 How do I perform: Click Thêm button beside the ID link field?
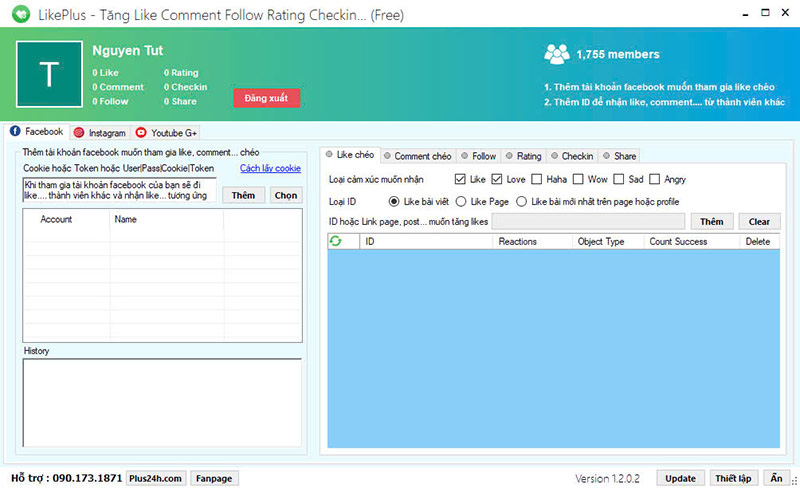pyautogui.click(x=712, y=222)
